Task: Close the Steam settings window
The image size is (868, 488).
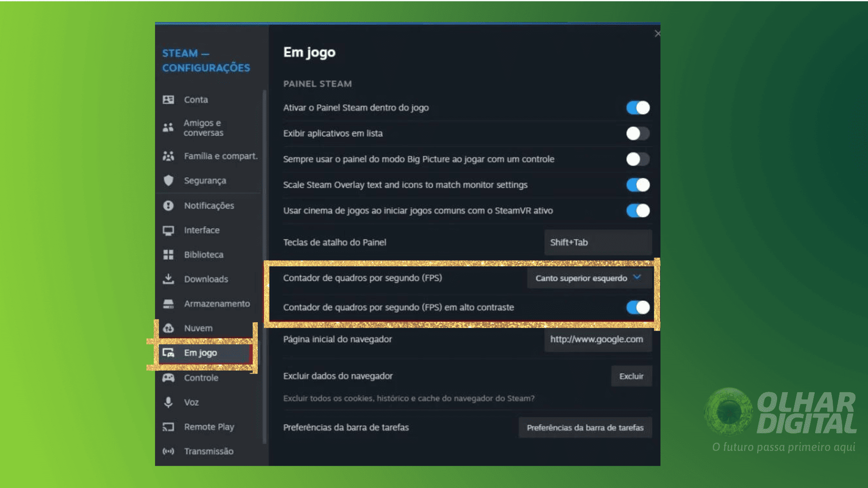Action: pos(657,33)
